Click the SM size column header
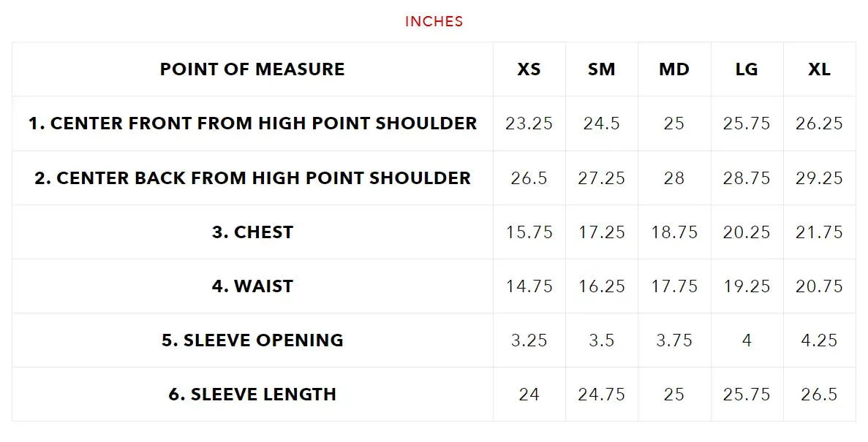This screenshot has height=442, width=868. pyautogui.click(x=602, y=69)
